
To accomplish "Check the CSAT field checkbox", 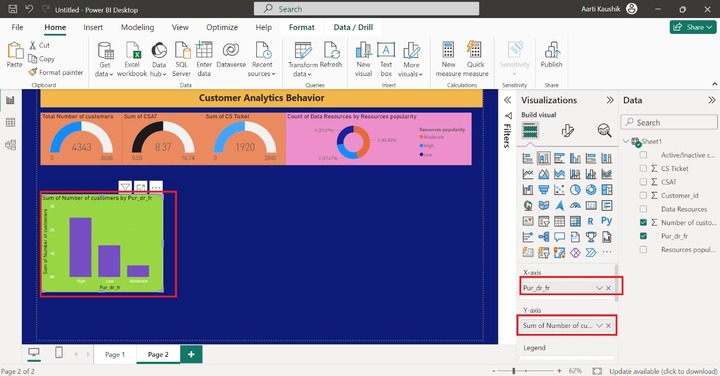I will (643, 182).
